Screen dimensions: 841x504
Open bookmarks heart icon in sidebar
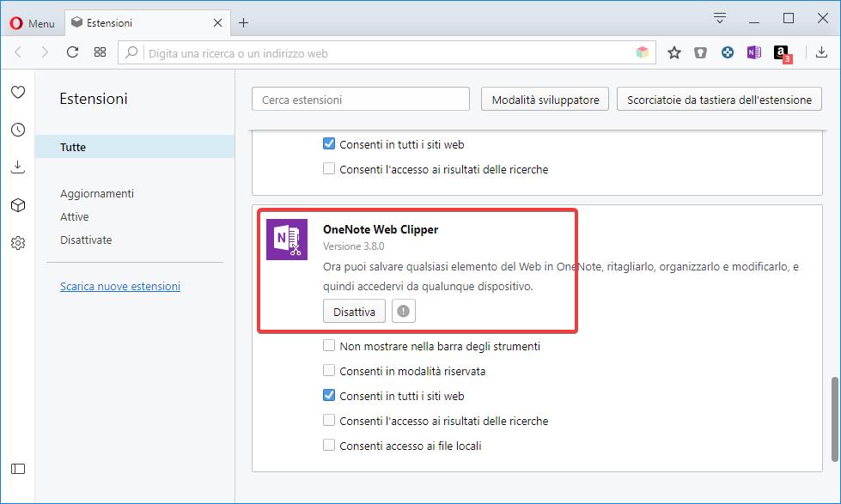18,92
